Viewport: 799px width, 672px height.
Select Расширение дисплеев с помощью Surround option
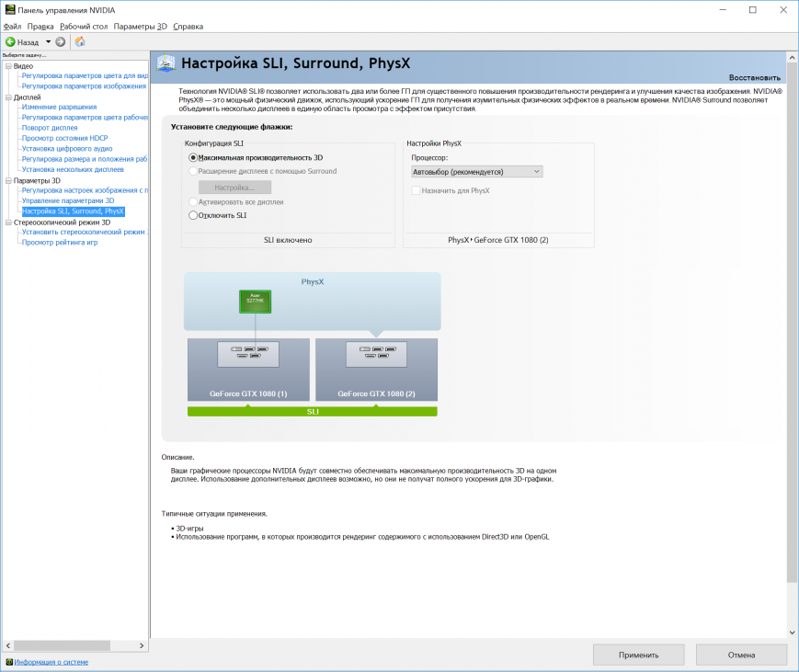pos(193,171)
